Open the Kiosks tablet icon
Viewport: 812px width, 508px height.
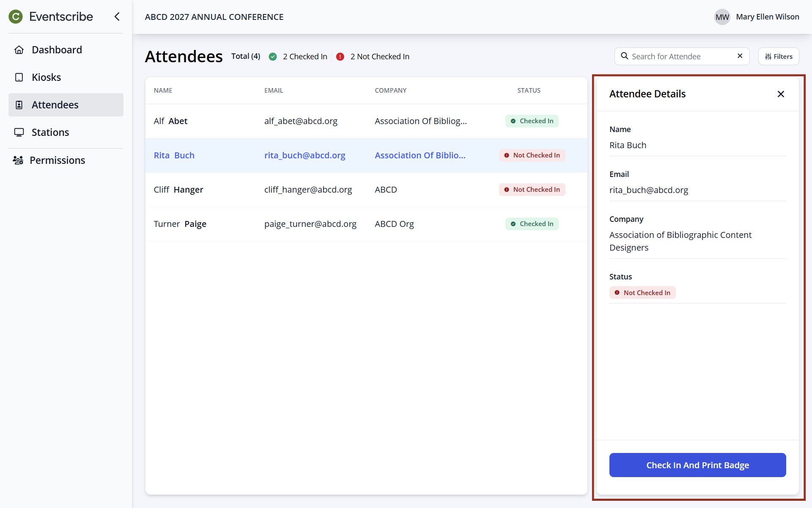19,77
